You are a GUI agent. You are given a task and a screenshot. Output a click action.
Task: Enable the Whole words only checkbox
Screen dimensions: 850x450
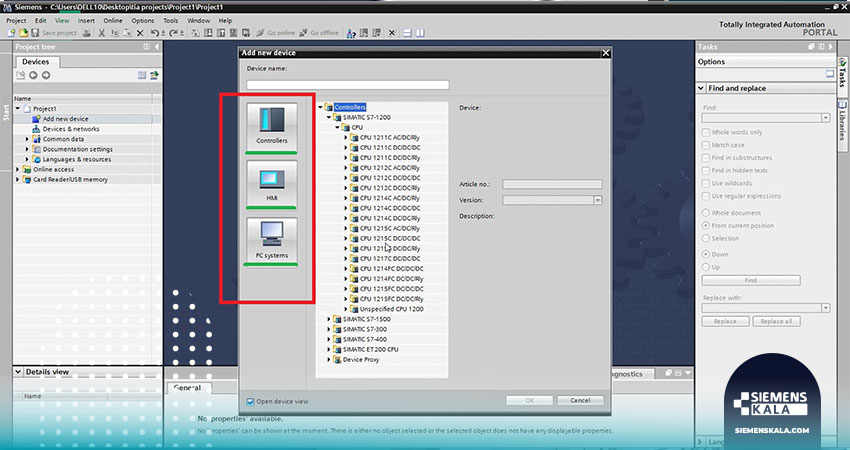click(706, 132)
